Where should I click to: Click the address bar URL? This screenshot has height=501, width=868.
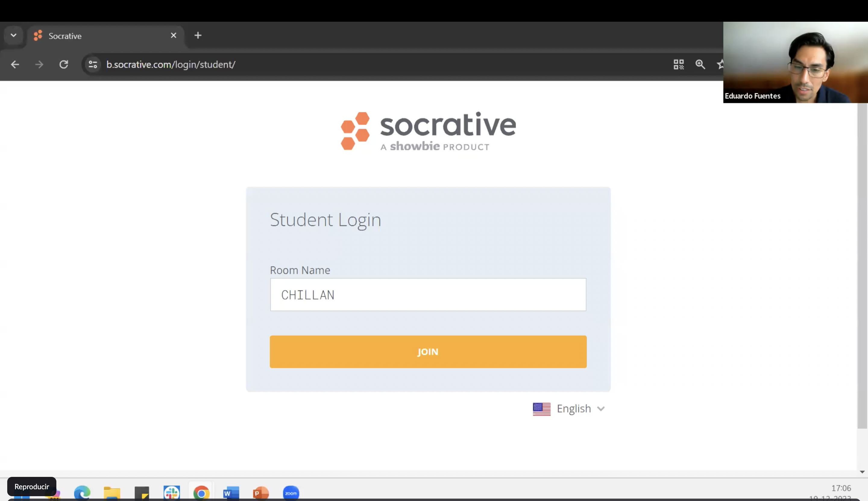click(x=171, y=64)
